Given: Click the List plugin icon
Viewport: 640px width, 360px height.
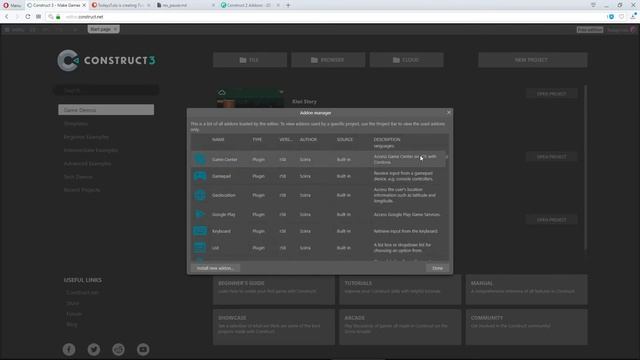Looking at the screenshot, I should pyautogui.click(x=200, y=247).
